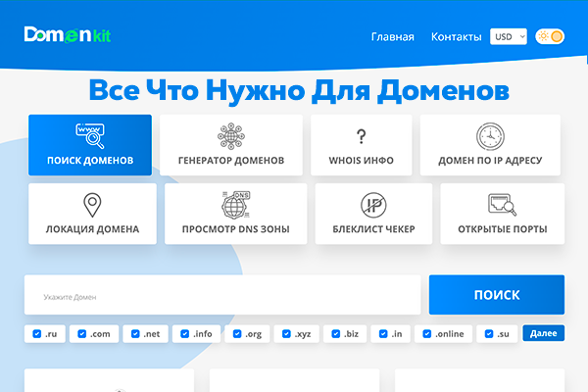Uncheck the .su domain checkbox
This screenshot has height=392, width=588.
click(x=489, y=334)
